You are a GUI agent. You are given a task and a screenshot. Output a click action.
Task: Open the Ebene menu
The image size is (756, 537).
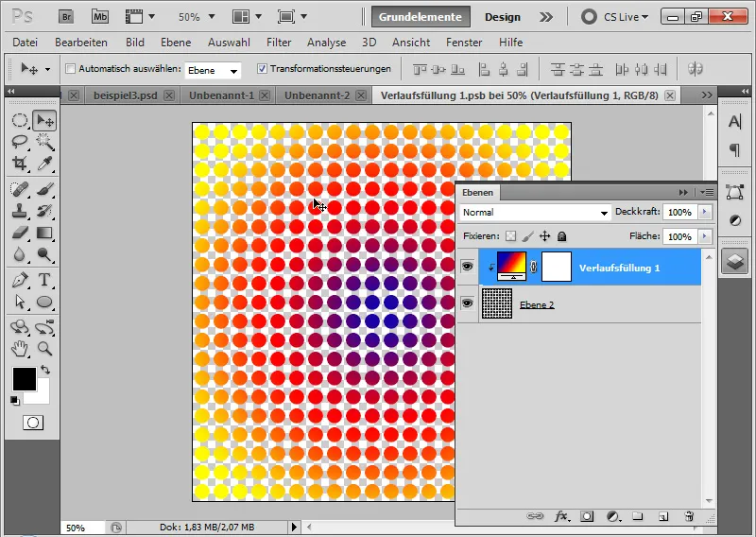coord(176,43)
